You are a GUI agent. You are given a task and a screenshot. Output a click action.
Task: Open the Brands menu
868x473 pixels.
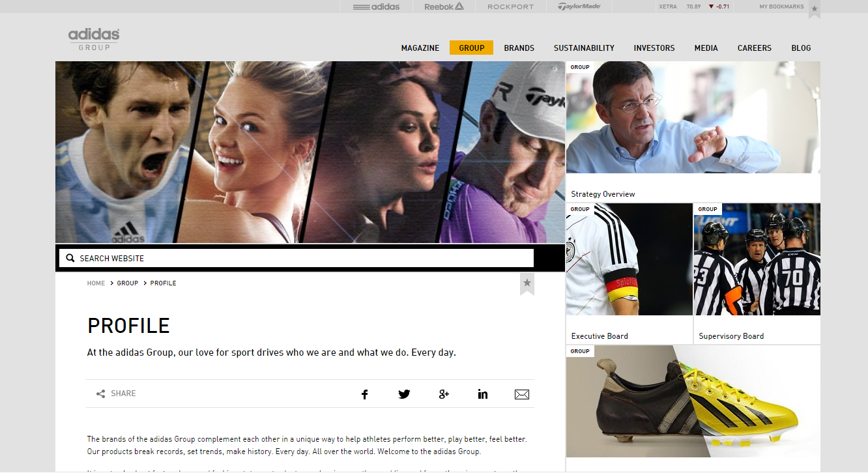[x=519, y=48]
